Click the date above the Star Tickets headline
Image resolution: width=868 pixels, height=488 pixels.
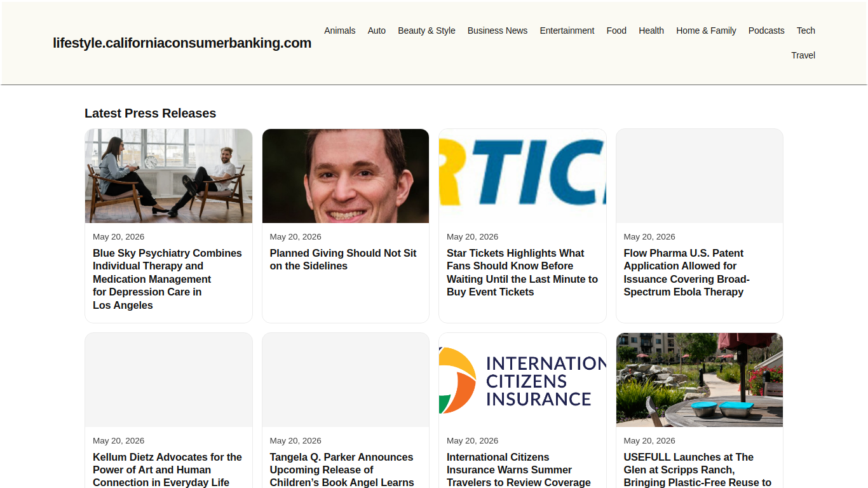point(473,236)
